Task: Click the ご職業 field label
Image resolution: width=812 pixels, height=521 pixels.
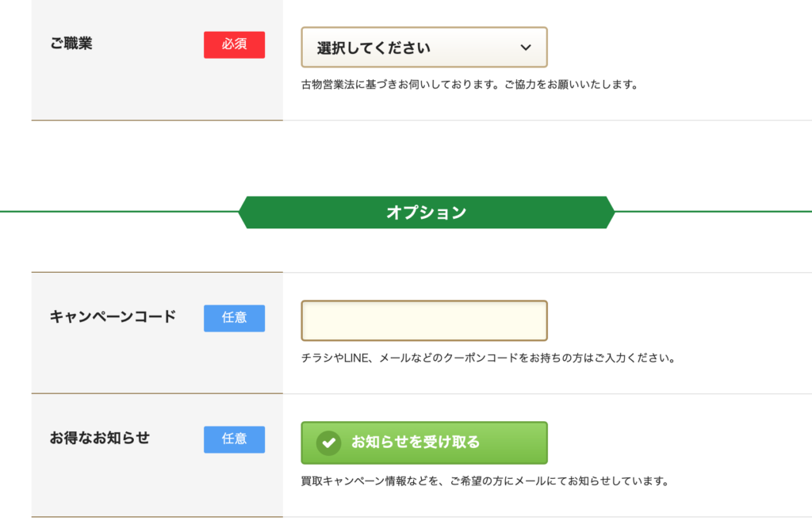Action: click(71, 44)
